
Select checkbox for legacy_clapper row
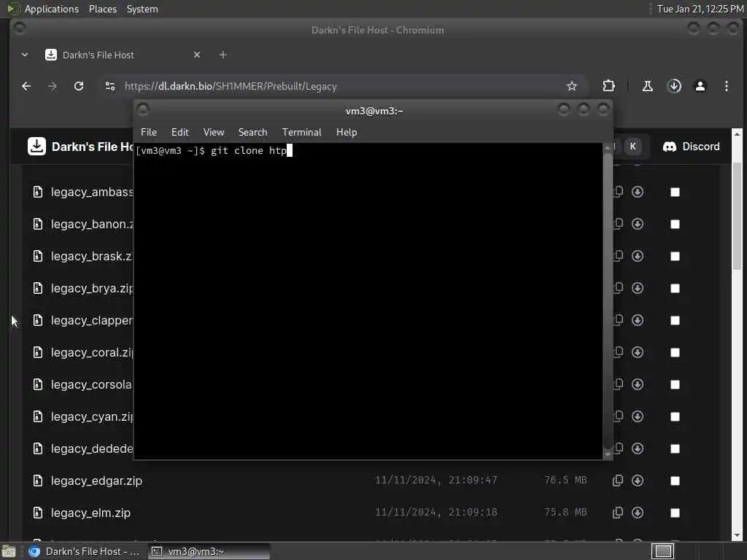click(675, 321)
